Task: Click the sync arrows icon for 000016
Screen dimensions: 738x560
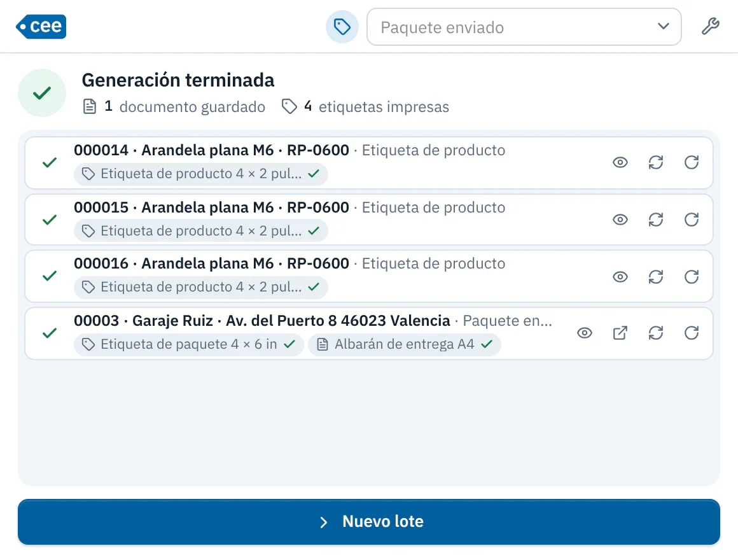Action: pos(656,277)
